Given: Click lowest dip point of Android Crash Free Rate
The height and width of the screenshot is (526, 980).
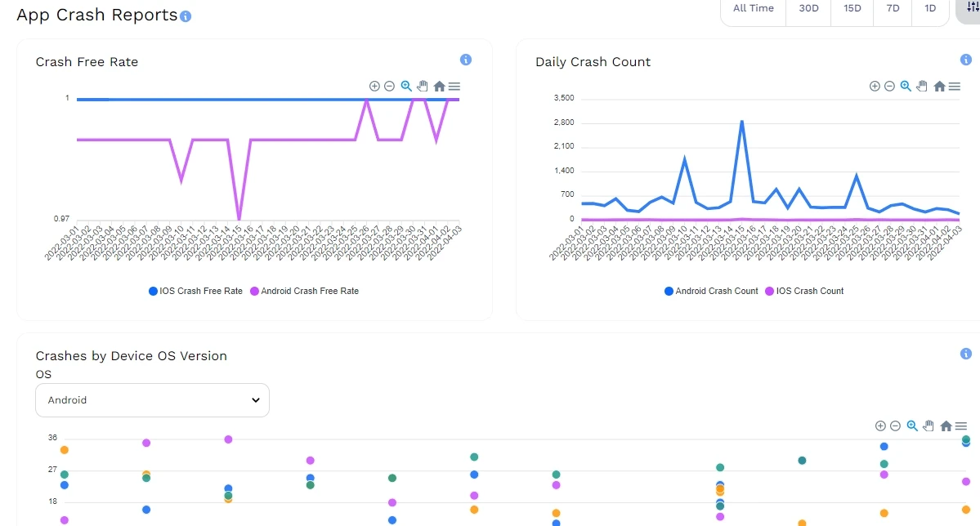Looking at the screenshot, I should [x=239, y=217].
